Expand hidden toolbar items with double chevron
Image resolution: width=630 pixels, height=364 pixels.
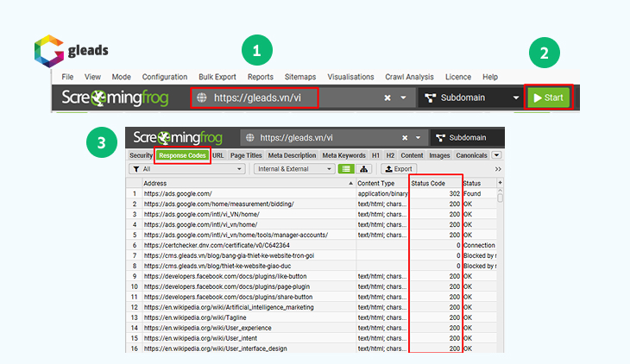[498, 169]
